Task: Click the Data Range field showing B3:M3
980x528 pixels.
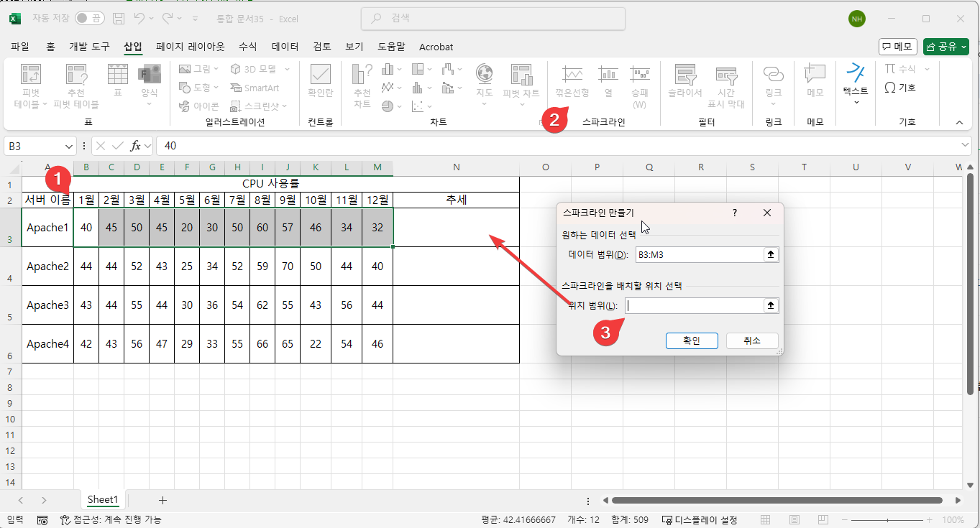Action: (x=699, y=254)
